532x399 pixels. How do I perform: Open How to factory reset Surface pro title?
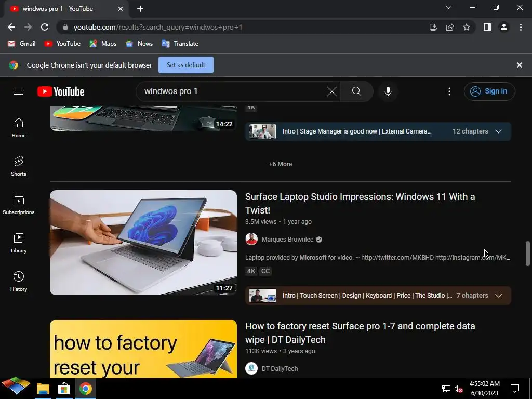pyautogui.click(x=360, y=332)
